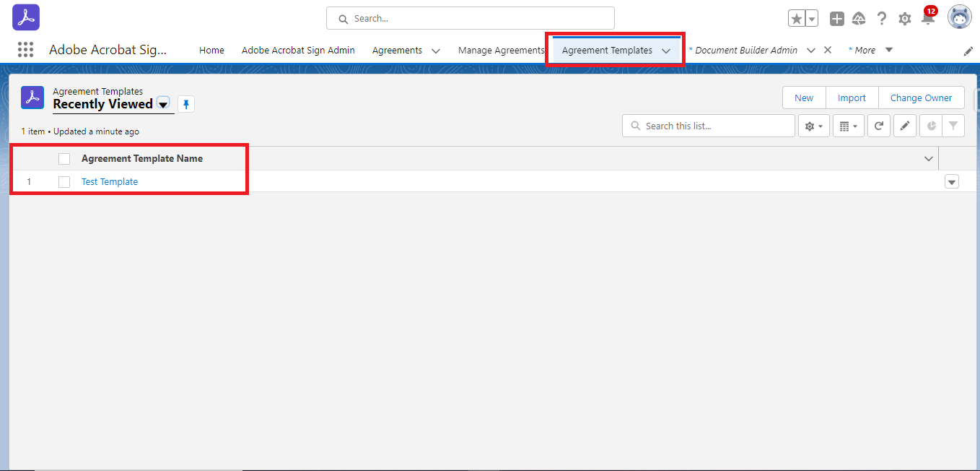
Task: Expand the favorites list dropdown arrow
Action: pos(812,19)
